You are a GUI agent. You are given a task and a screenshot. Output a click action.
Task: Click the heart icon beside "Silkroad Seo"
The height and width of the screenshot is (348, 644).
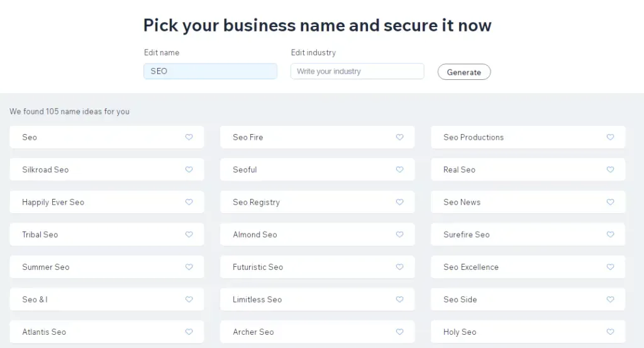189,169
